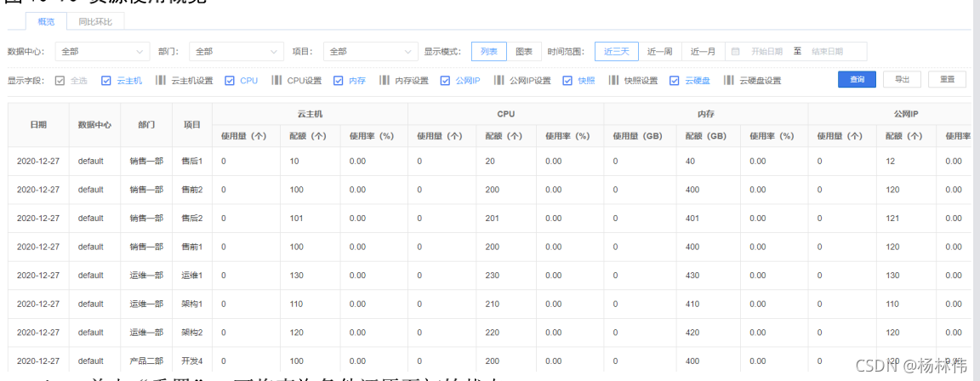Switch to the 概览 tab
The height and width of the screenshot is (381, 980).
tap(46, 22)
